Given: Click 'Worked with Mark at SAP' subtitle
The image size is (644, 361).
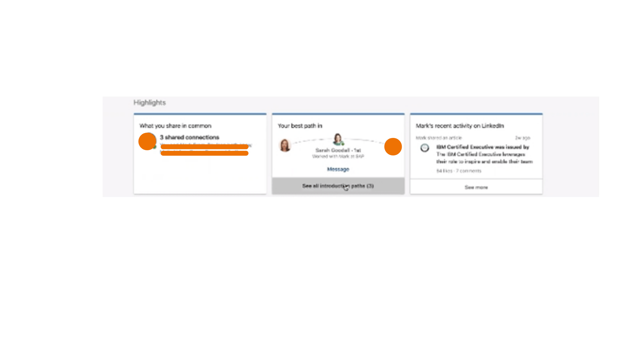Looking at the screenshot, I should click(338, 156).
